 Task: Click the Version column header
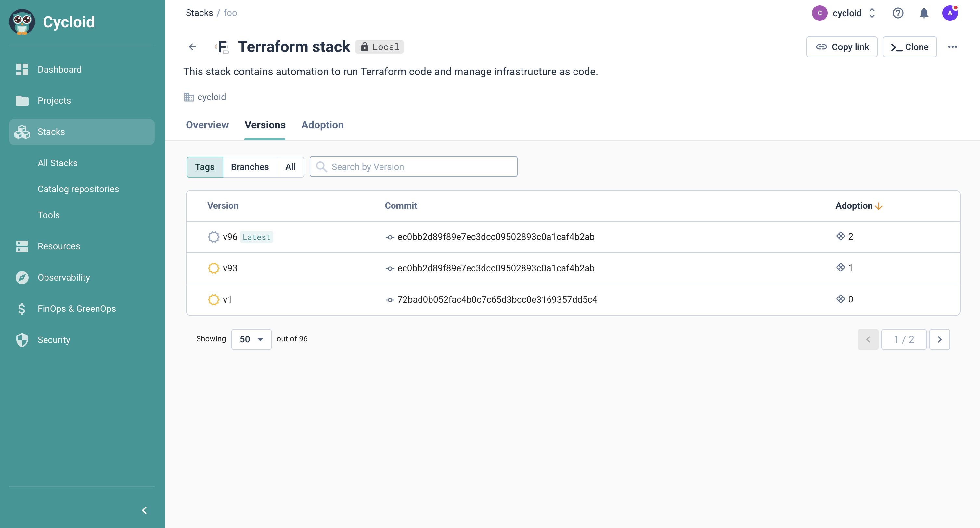[223, 205]
